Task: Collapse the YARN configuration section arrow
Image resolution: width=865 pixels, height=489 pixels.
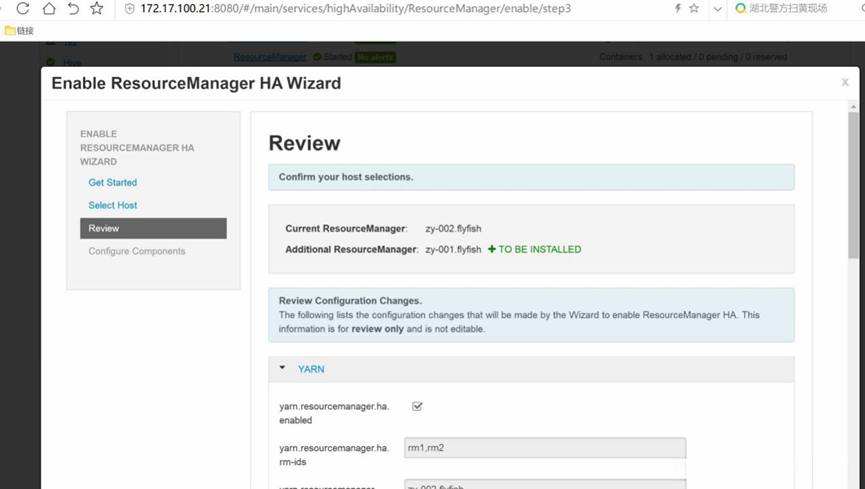Action: pyautogui.click(x=282, y=368)
